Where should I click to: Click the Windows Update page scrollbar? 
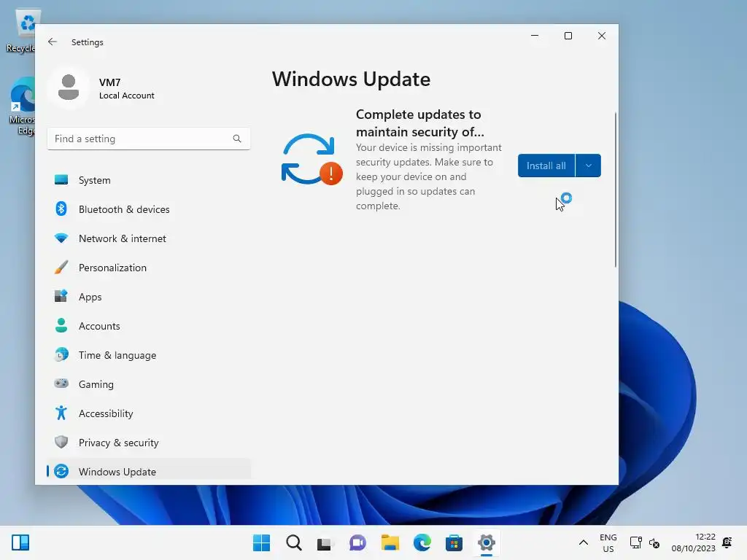[x=616, y=190]
